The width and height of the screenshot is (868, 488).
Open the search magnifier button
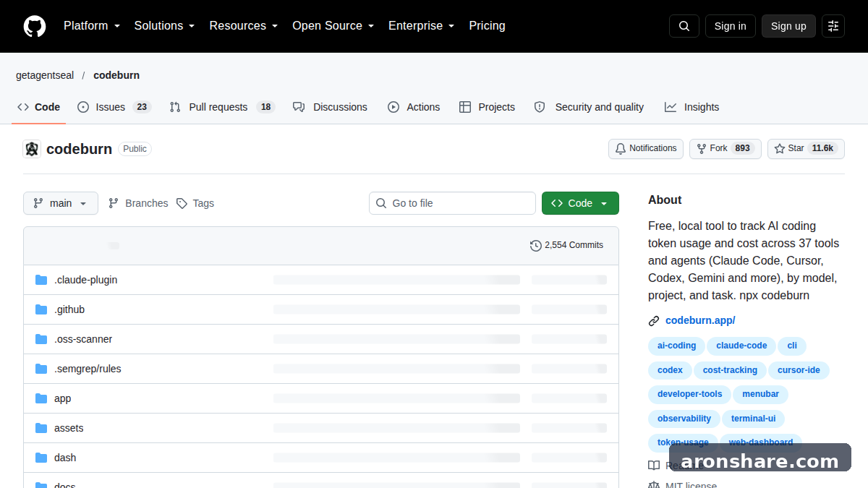tap(684, 26)
